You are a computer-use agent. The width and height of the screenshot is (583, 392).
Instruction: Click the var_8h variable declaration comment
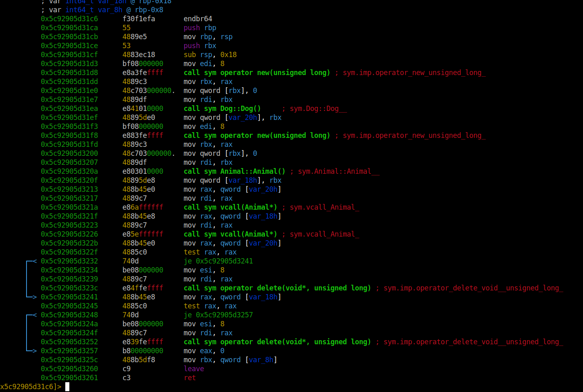pos(102,10)
